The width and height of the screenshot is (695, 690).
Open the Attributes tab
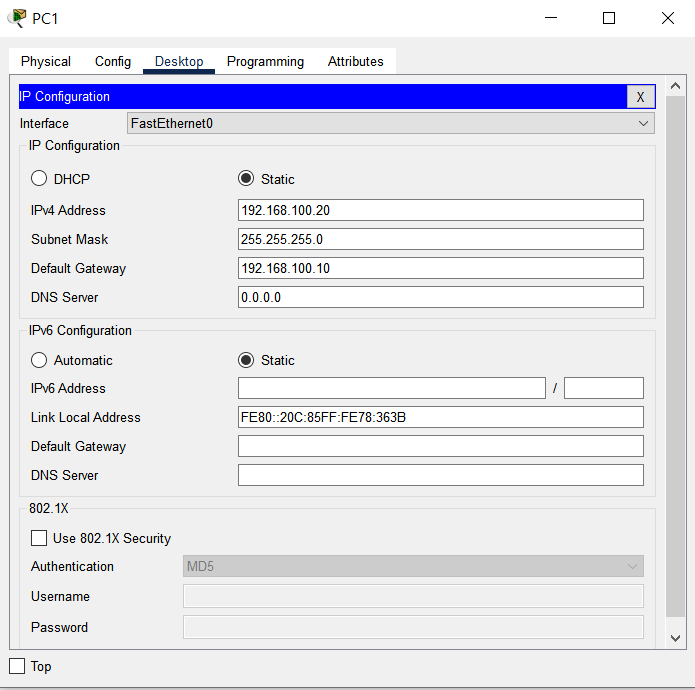355,61
